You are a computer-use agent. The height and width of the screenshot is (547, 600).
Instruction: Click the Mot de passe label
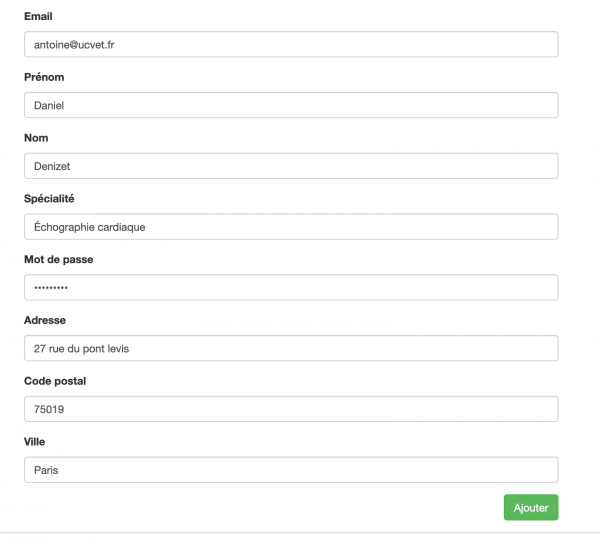(58, 260)
